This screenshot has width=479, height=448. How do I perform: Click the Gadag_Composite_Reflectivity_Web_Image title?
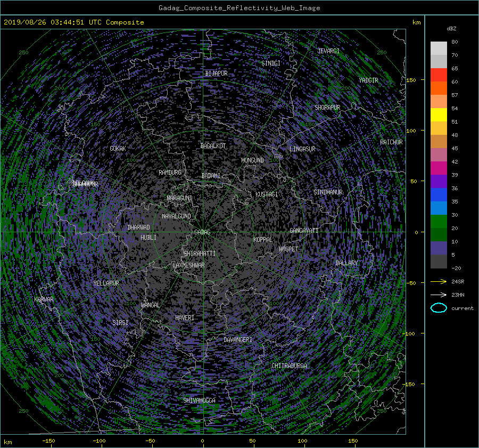(x=239, y=8)
